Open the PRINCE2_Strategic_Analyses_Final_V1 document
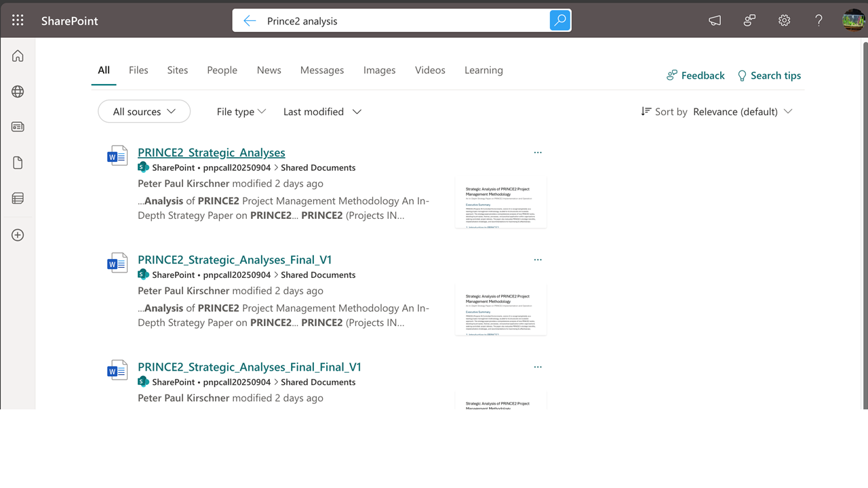The height and width of the screenshot is (488, 868). click(x=235, y=260)
